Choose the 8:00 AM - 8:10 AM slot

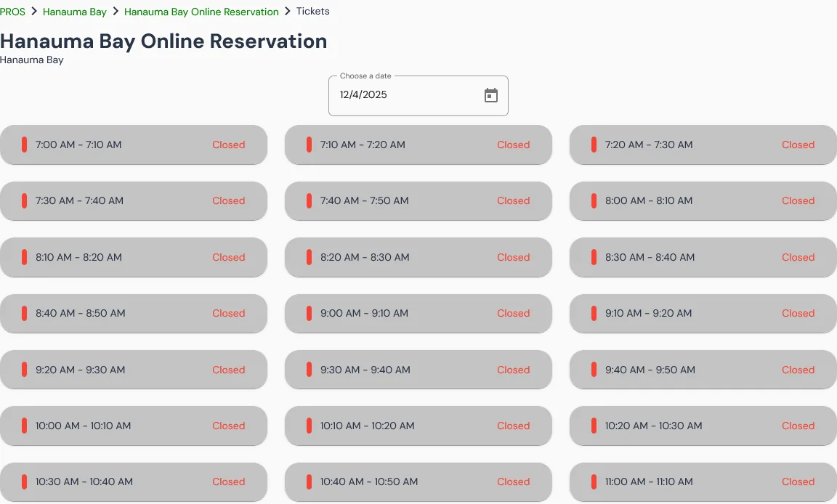703,201
